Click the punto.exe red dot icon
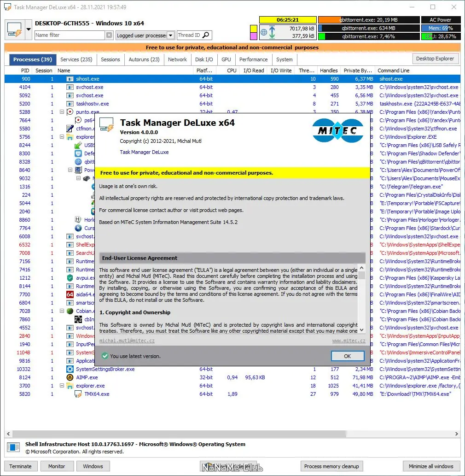 (70, 112)
